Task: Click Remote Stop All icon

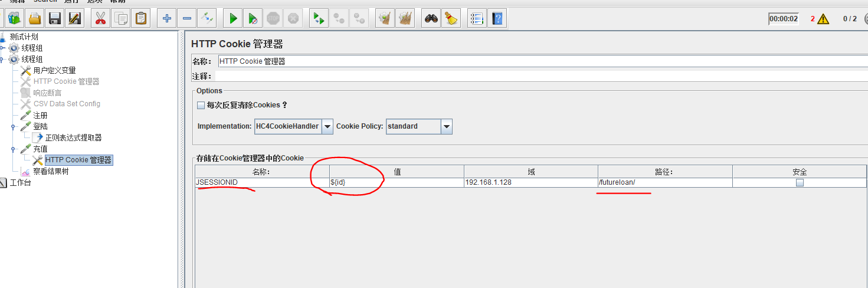Action: click(339, 18)
